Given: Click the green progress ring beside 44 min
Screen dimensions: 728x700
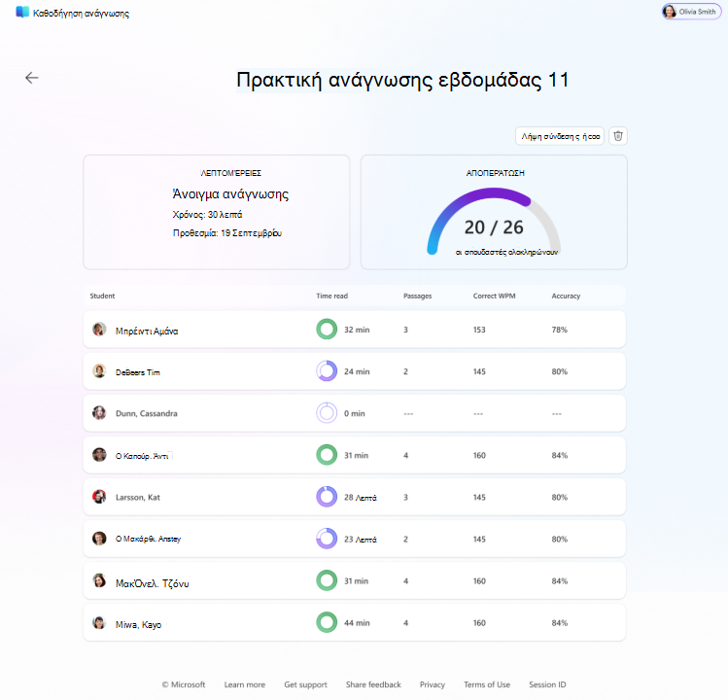Looking at the screenshot, I should (327, 622).
